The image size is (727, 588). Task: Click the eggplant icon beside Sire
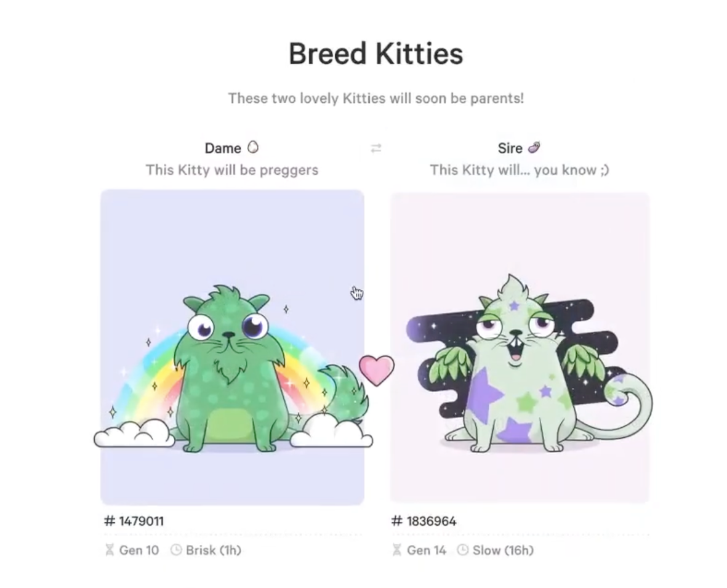tap(534, 148)
